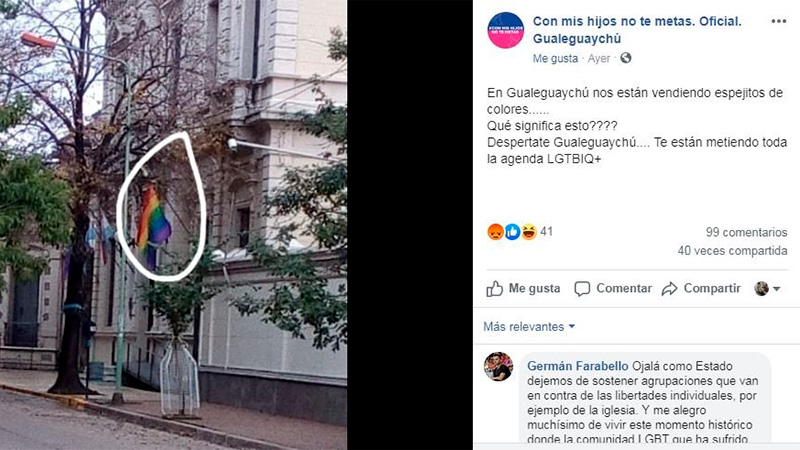
Task: Click the Comentar speech bubble icon
Action: point(582,288)
